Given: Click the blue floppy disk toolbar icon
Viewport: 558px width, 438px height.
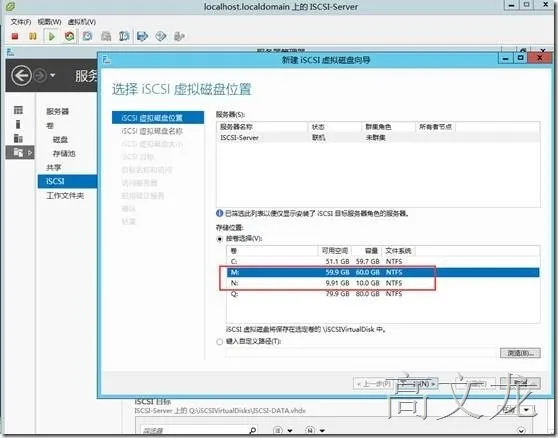Looking at the screenshot, I should pos(142,36).
